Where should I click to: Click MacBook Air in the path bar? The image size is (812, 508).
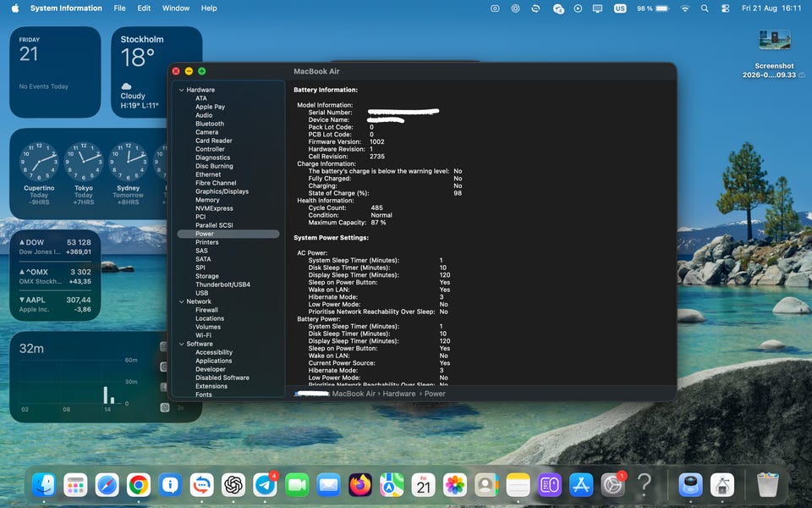[354, 394]
